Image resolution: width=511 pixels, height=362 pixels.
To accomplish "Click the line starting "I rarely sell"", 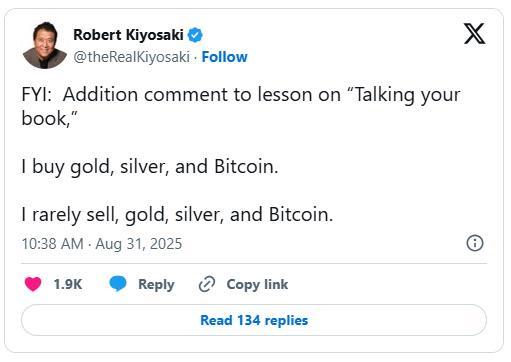I will (x=177, y=214).
